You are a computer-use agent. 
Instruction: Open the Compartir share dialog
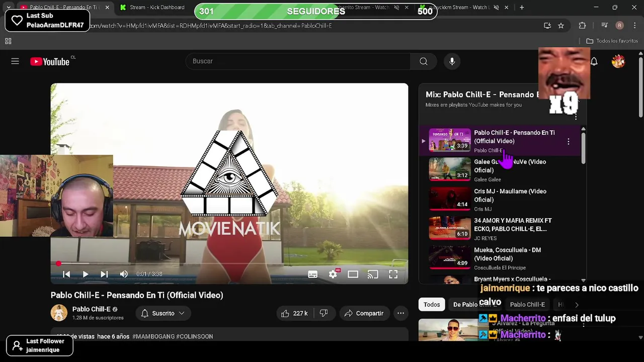coord(364,313)
